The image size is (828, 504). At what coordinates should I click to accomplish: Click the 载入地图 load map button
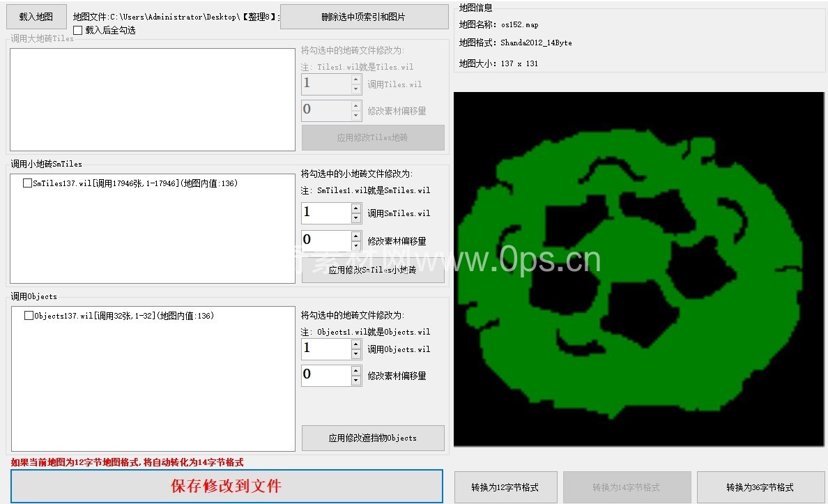coord(36,17)
